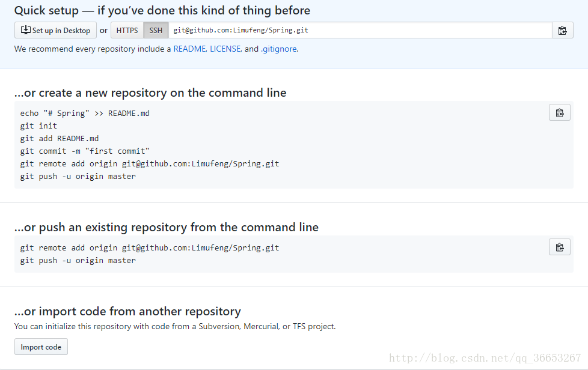This screenshot has width=588, height=370.
Task: Open the .gitignore link
Action: 278,49
